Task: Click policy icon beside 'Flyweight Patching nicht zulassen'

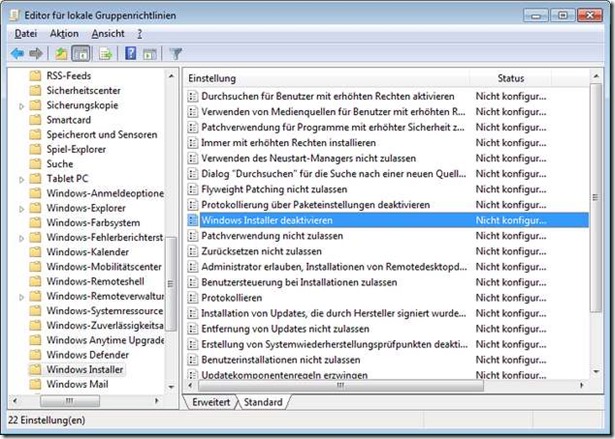Action: (192, 189)
